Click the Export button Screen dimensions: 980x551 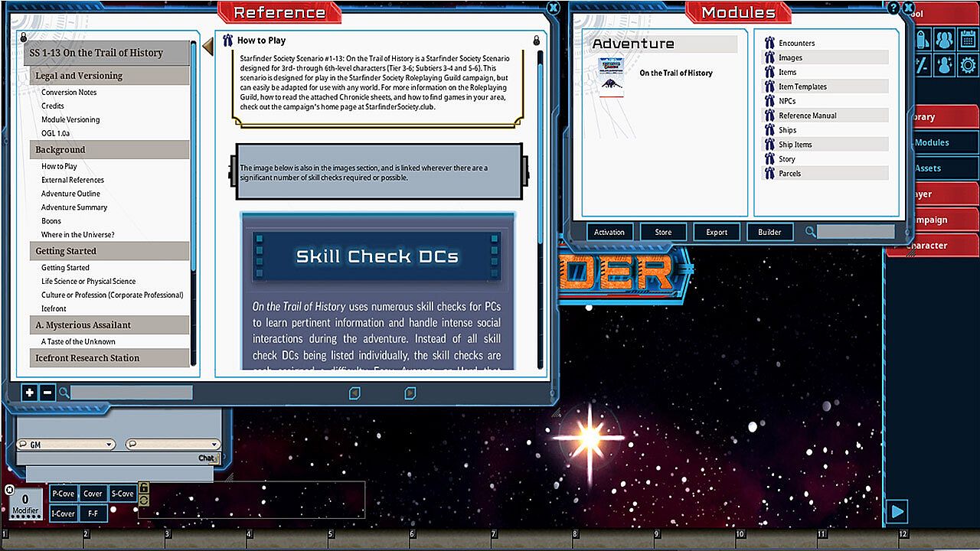717,232
